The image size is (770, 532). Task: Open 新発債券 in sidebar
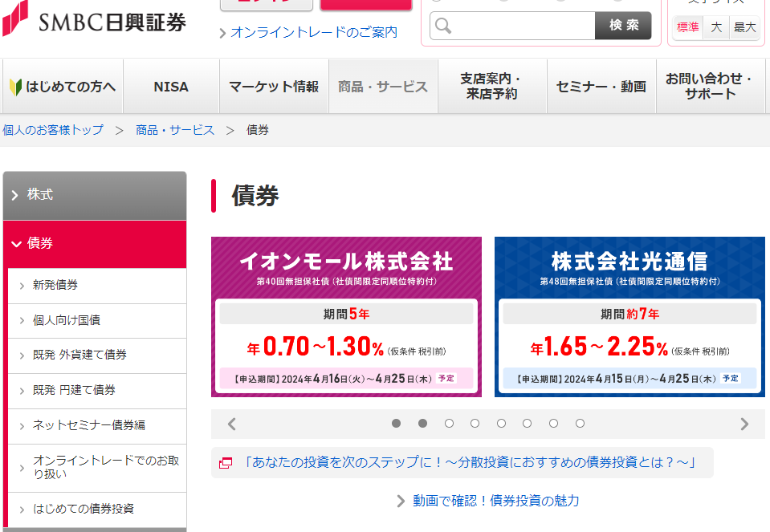click(x=97, y=285)
